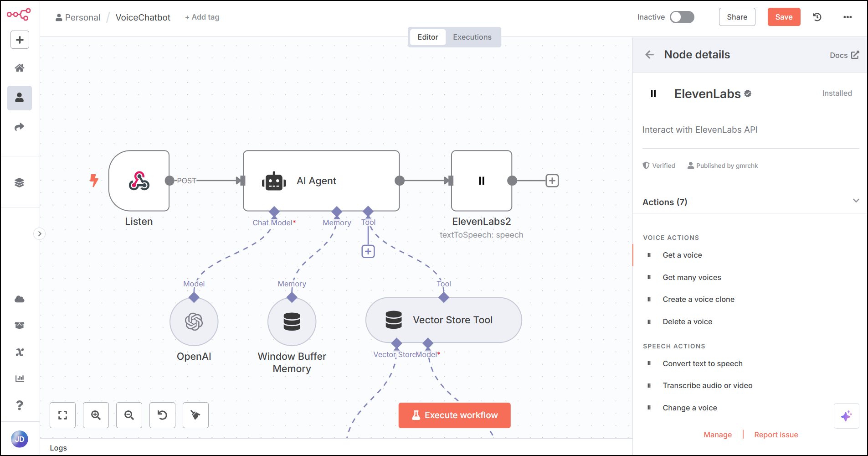Switch to the Executions tab
The height and width of the screenshot is (456, 868).
coord(472,37)
